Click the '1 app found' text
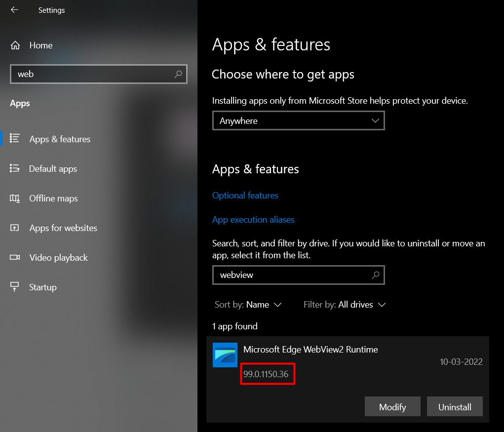The width and height of the screenshot is (504, 432). tap(235, 326)
